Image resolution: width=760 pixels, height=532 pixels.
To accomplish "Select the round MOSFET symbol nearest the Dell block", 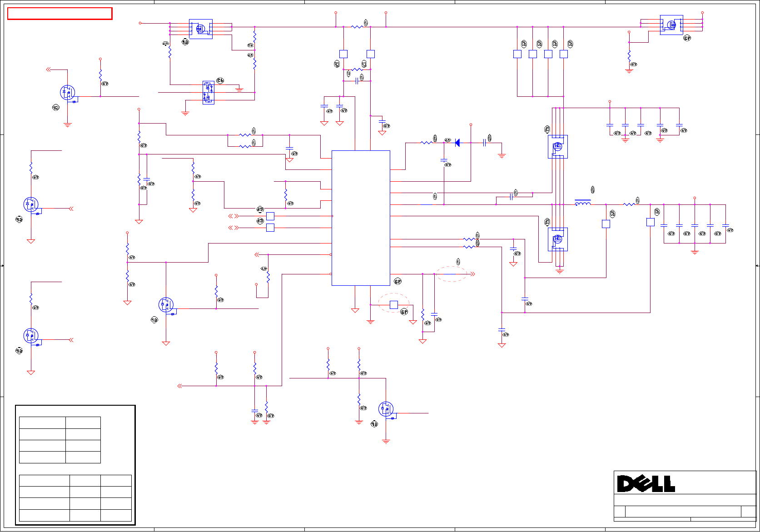I will [x=386, y=409].
